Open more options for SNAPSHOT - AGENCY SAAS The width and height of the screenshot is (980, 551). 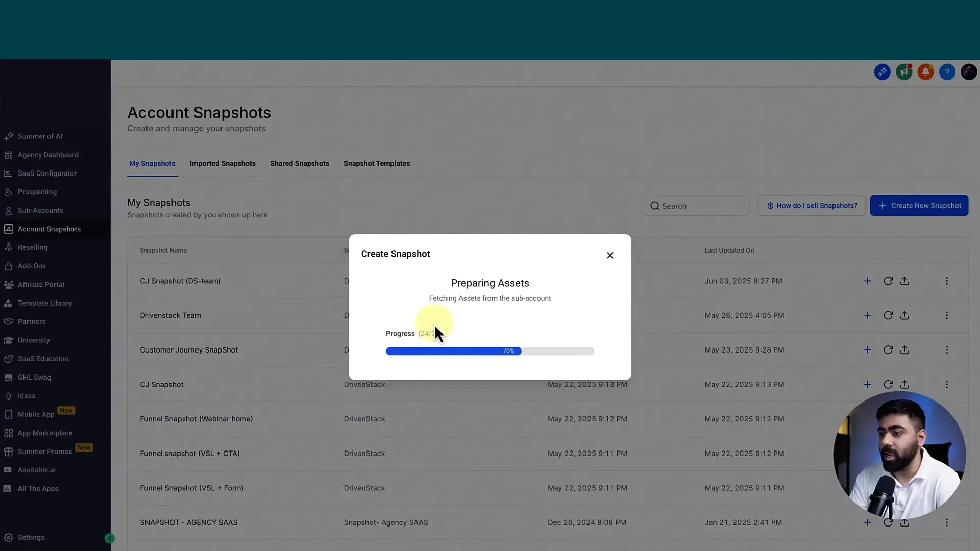click(x=947, y=522)
